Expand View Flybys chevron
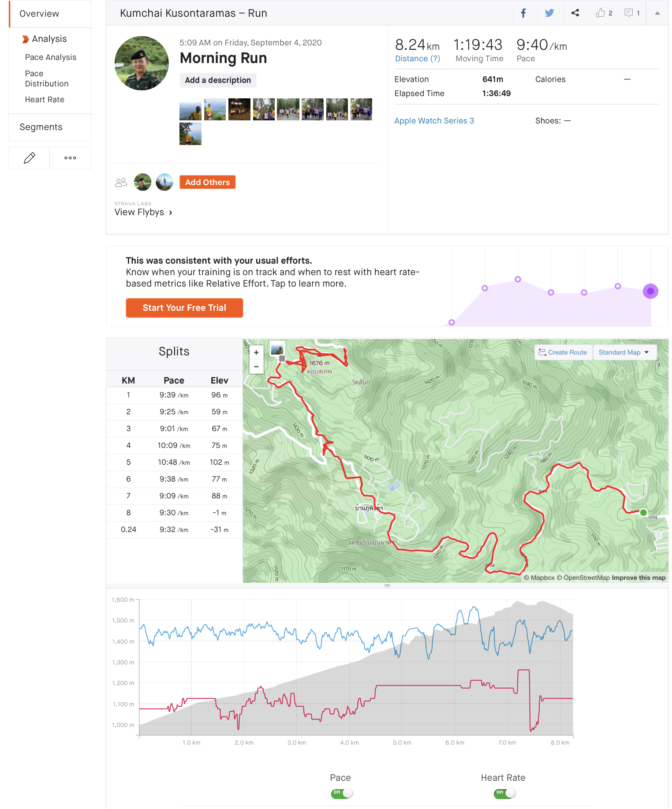The width and height of the screenshot is (672, 809). tap(171, 213)
